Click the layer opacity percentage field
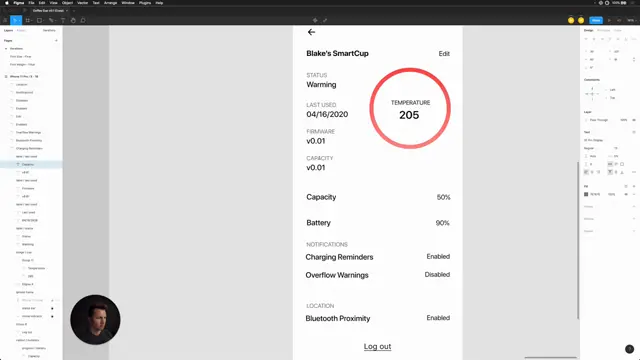640x360 pixels. click(623, 120)
